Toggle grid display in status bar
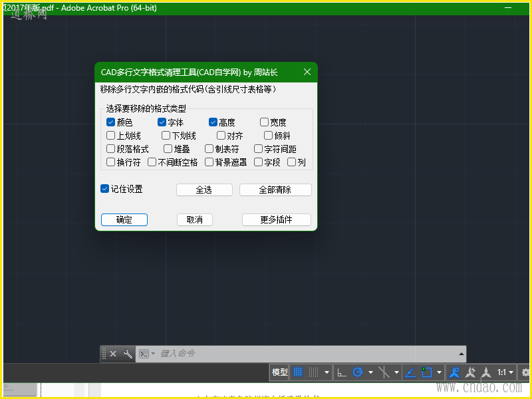532x399 pixels. (x=297, y=372)
